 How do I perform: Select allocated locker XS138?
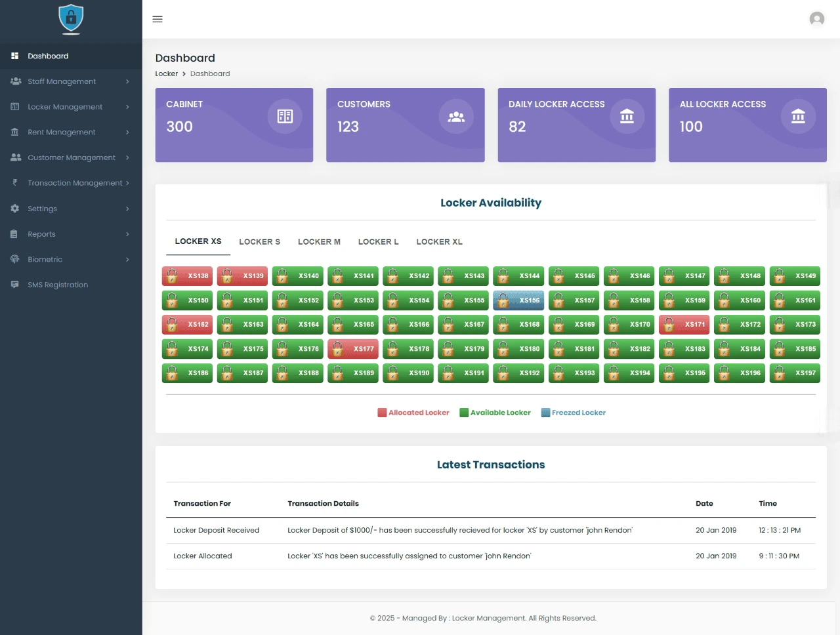[x=187, y=276]
